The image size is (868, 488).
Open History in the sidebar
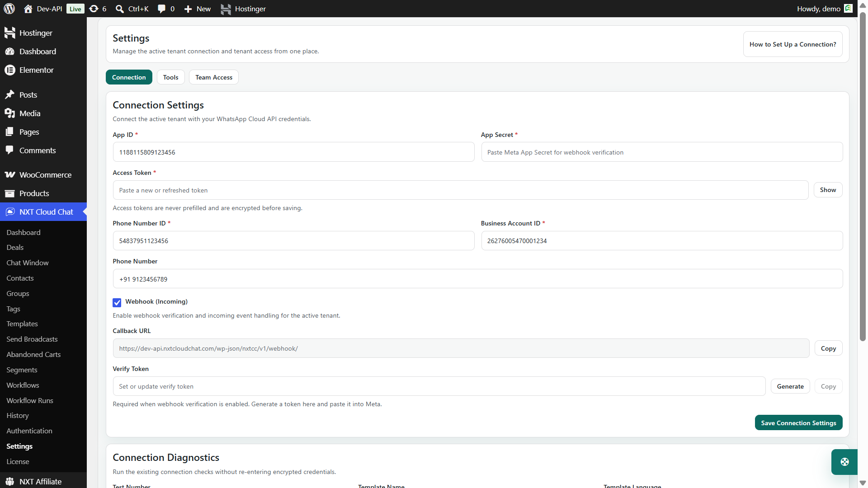pyautogui.click(x=18, y=415)
